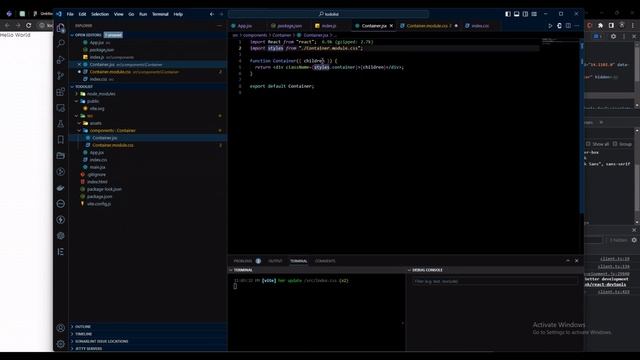
Task: Collapse the components / Container folder
Action: point(79,131)
